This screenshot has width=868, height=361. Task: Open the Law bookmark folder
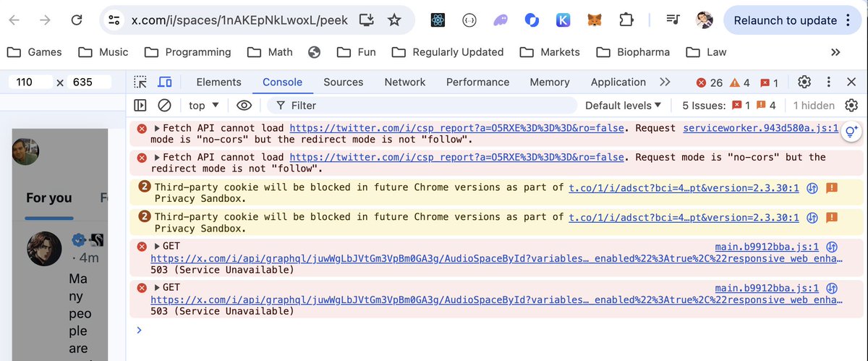click(x=707, y=52)
